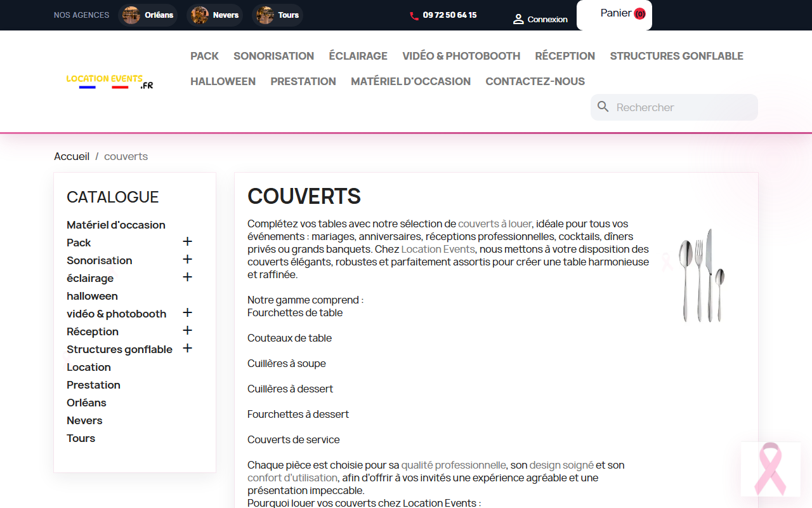
Task: Follow the "Location Events" text link
Action: click(x=438, y=249)
